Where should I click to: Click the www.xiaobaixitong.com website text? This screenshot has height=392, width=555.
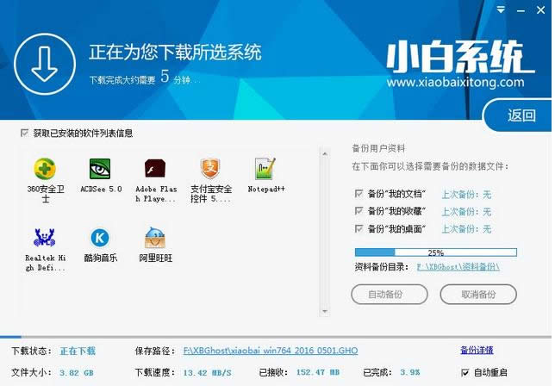[455, 83]
